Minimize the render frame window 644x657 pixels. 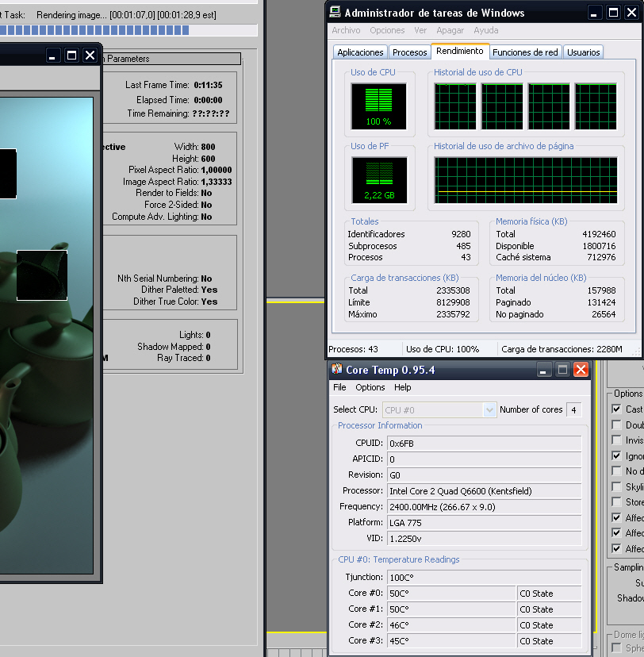tap(52, 56)
